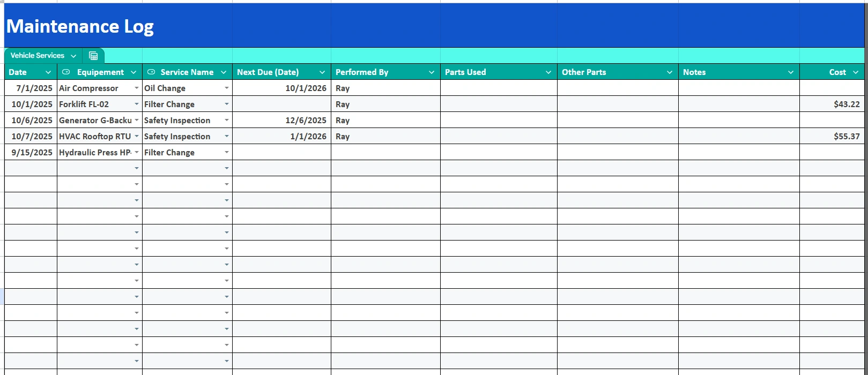Screen dimensions: 868x375
Task: Click the Forklift FL-02 equipment chip
Action: coord(84,104)
